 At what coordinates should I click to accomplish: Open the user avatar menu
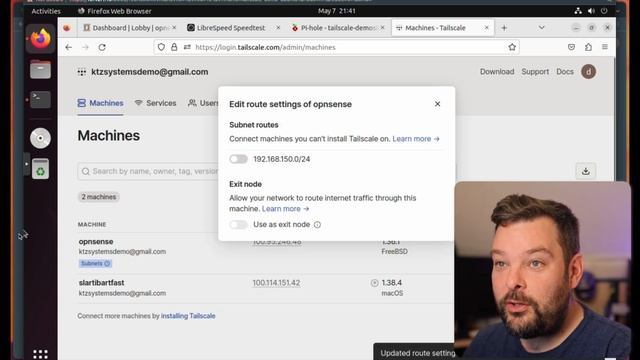(x=588, y=72)
